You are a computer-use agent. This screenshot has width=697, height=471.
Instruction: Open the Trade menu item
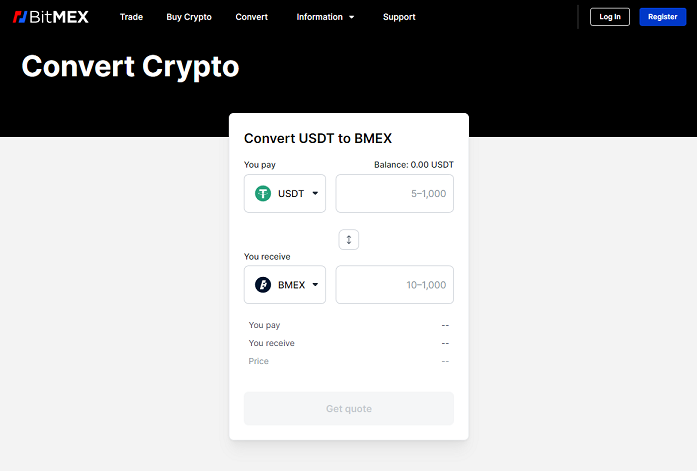click(x=131, y=17)
